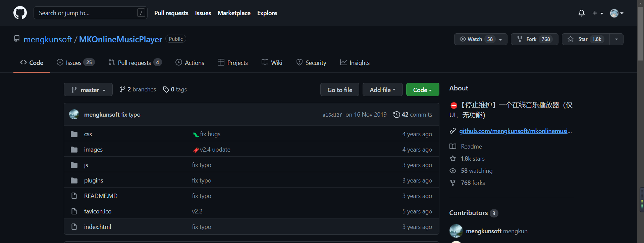
Task: Click folder icon next to js
Action: tap(74, 165)
